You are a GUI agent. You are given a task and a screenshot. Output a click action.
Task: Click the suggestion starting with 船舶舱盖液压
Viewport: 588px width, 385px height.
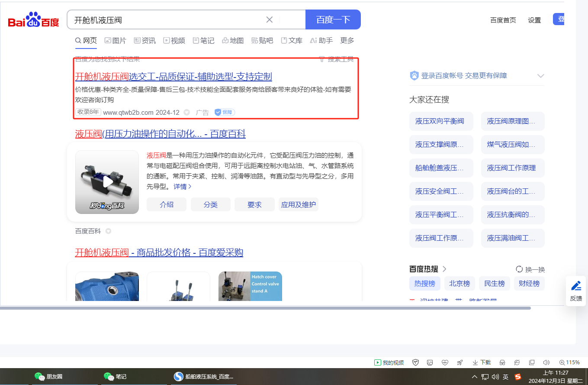pos(441,168)
